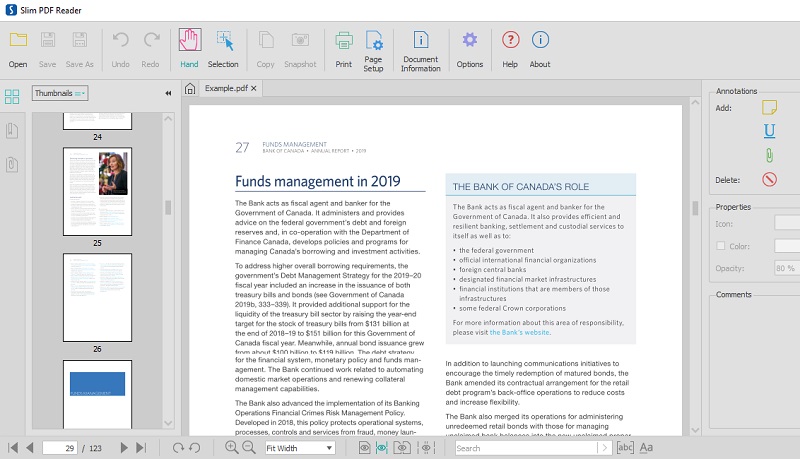This screenshot has width=800, height=459.
Task: Redo the last action
Action: 151,49
